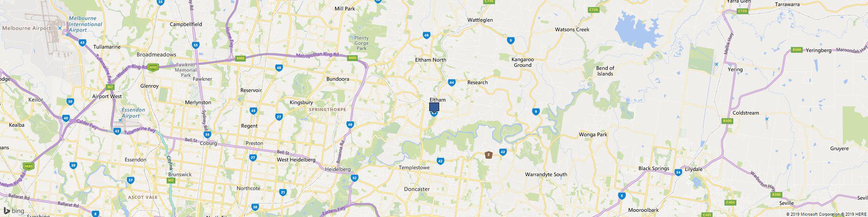Click the Plenty Gorge Park label
The width and height of the screenshot is (868, 217).
pyautogui.click(x=362, y=43)
